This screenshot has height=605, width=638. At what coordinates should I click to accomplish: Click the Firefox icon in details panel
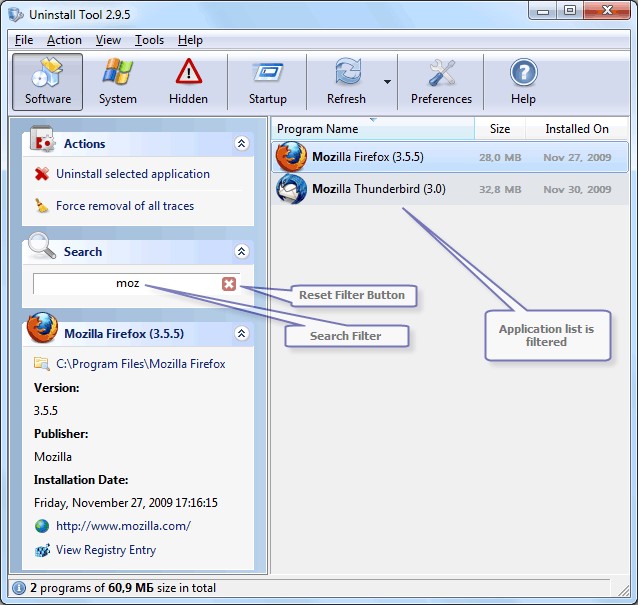click(x=42, y=328)
